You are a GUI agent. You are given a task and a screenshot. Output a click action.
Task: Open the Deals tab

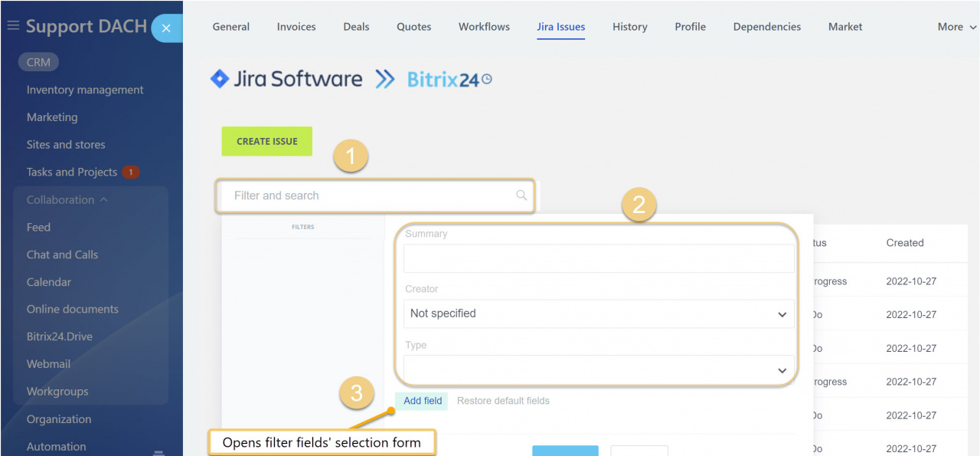(356, 27)
